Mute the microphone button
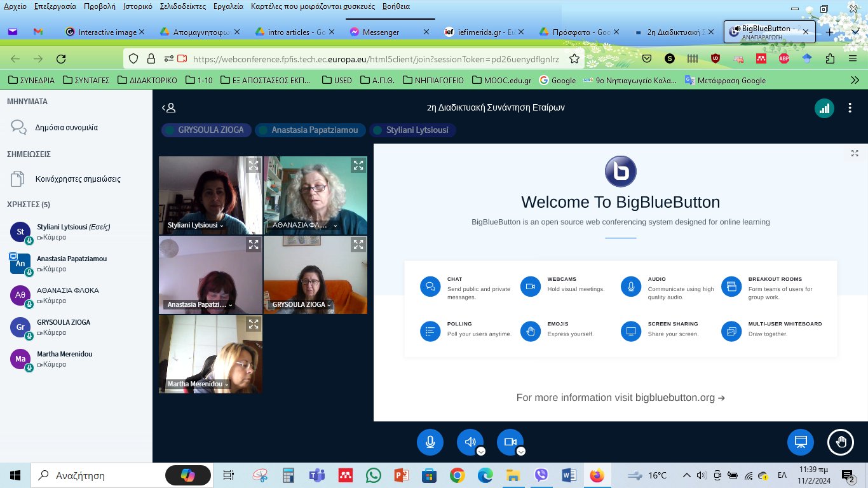The height and width of the screenshot is (488, 868). pos(430,442)
